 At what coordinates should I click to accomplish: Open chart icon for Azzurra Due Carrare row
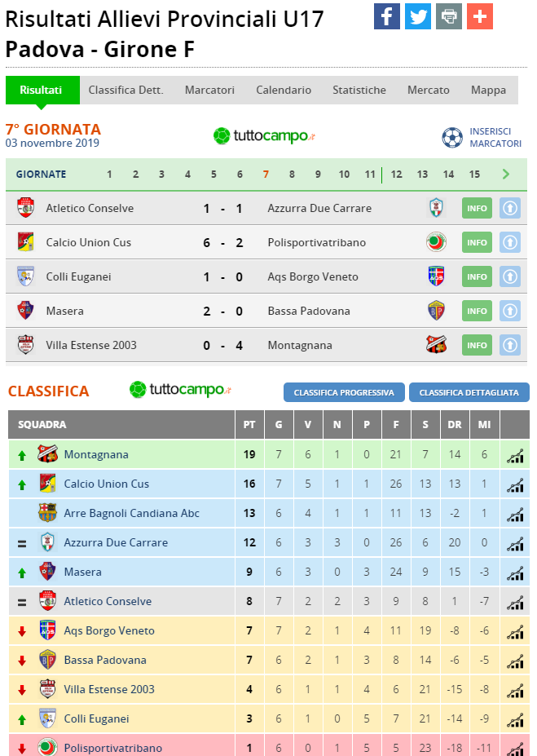(515, 543)
